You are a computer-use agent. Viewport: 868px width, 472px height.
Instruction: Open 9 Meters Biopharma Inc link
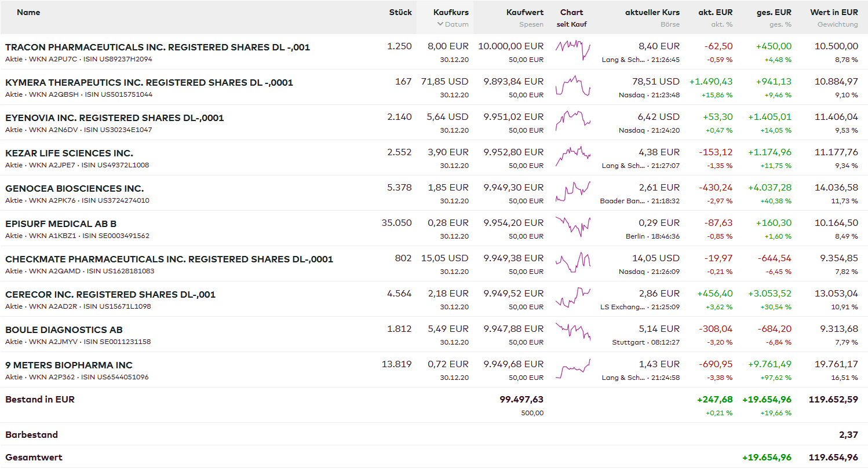pyautogui.click(x=69, y=365)
